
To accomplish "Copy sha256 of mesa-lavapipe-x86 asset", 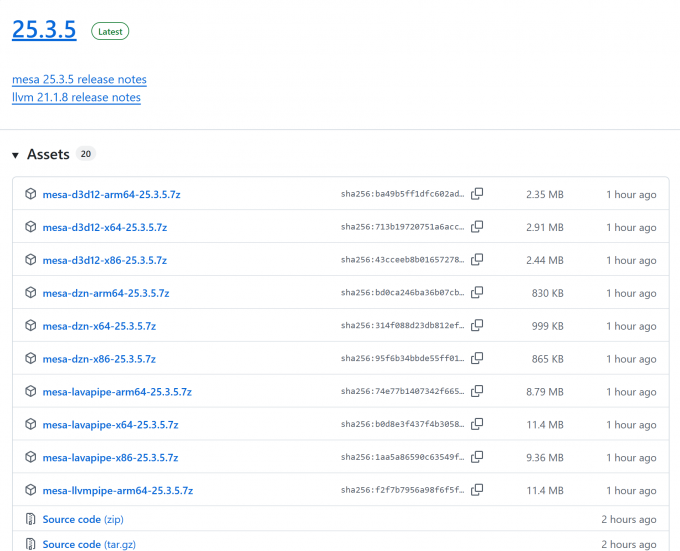I will [477, 457].
